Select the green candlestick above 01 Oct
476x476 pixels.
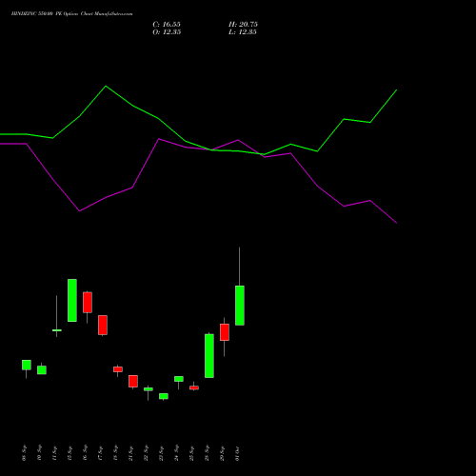(x=240, y=306)
